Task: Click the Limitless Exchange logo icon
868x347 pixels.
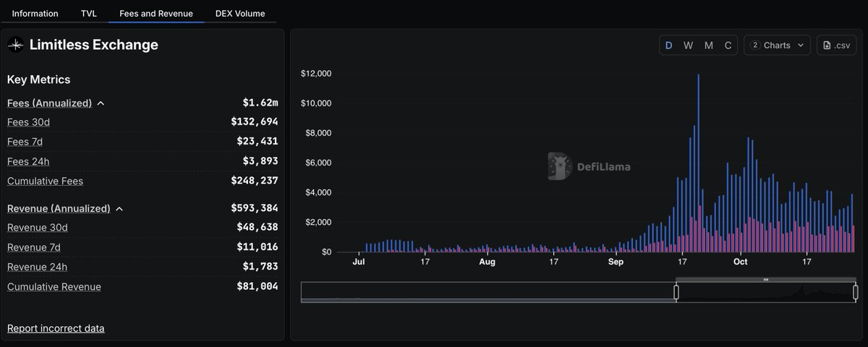Action: 15,46
